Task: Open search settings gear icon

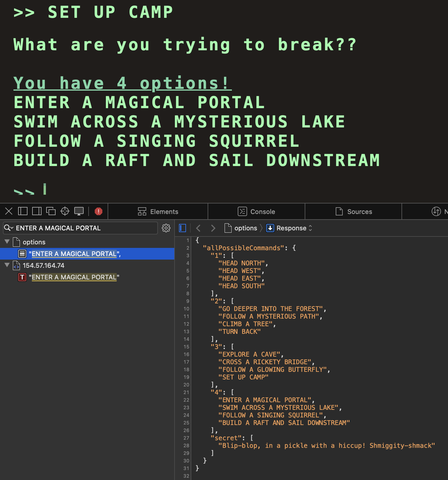Action: 166,228
